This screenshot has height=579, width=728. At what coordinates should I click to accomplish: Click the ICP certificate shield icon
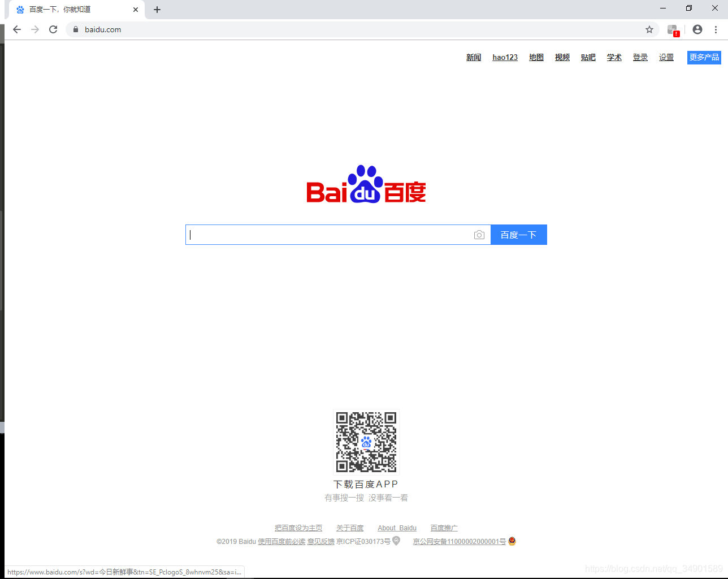point(396,541)
